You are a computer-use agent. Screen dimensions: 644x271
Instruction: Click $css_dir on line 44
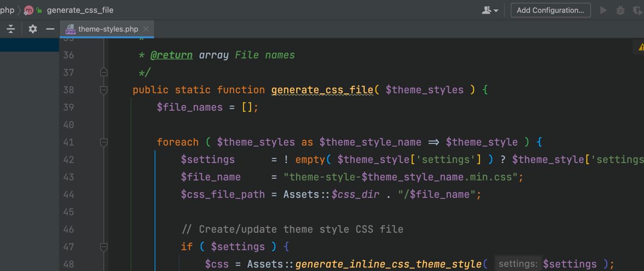click(x=356, y=194)
